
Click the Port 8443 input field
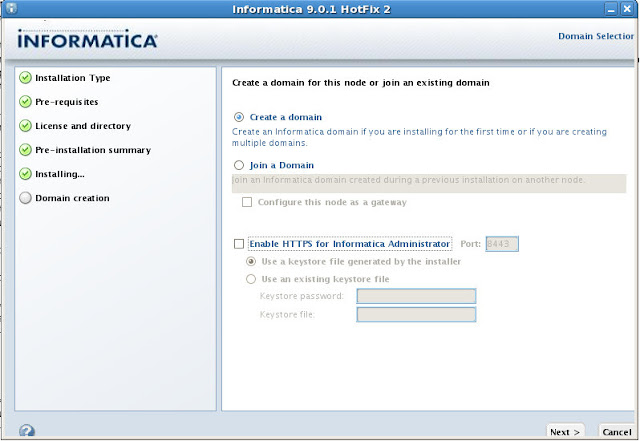(x=502, y=244)
